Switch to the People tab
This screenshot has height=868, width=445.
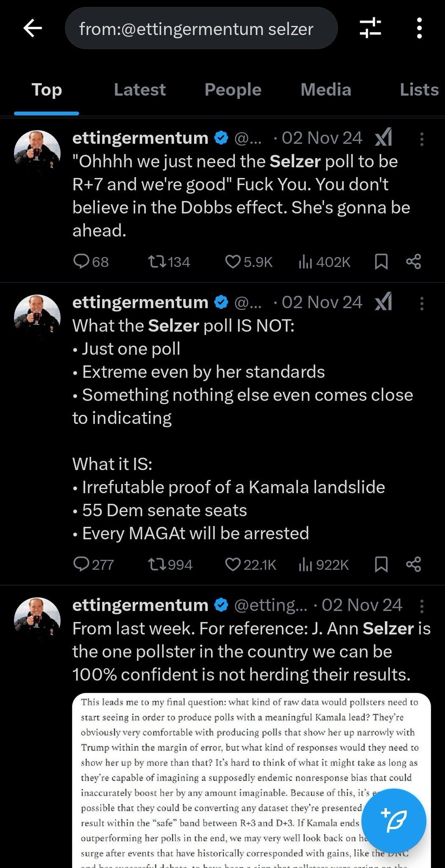[233, 90]
